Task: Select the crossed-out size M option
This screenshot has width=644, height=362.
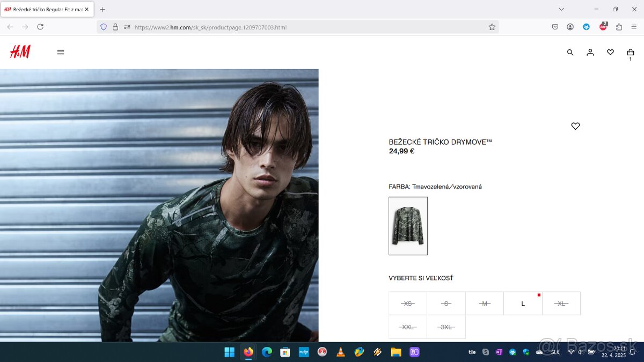Action: pos(485,304)
